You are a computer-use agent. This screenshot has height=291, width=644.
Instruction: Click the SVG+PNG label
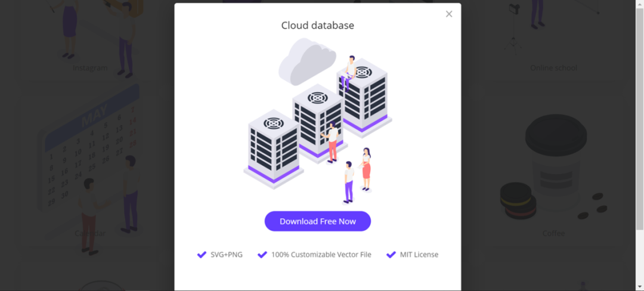click(x=227, y=255)
